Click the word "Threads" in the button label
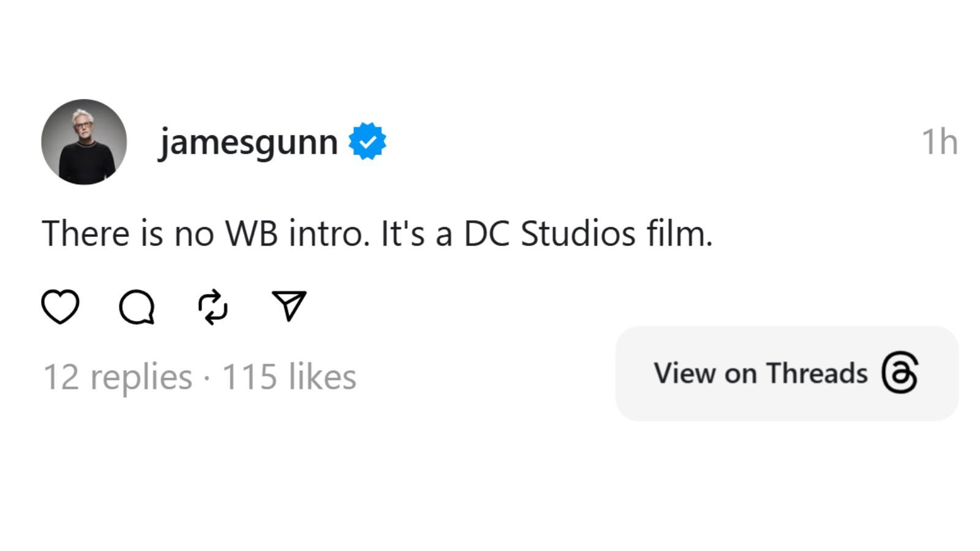Viewport: 980px width, 551px height. 816,373
